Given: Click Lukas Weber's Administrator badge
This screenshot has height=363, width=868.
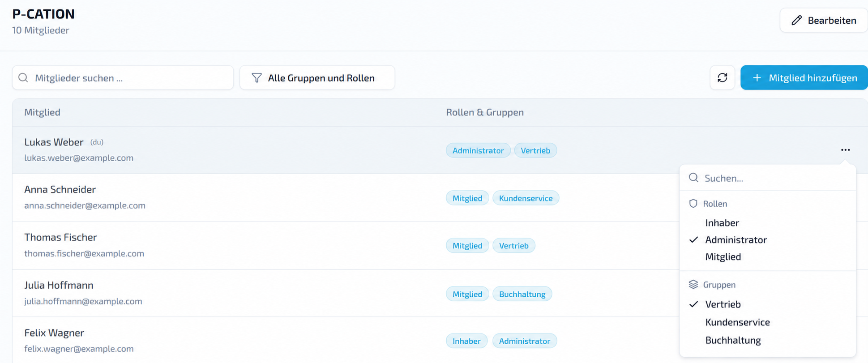Looking at the screenshot, I should [478, 150].
